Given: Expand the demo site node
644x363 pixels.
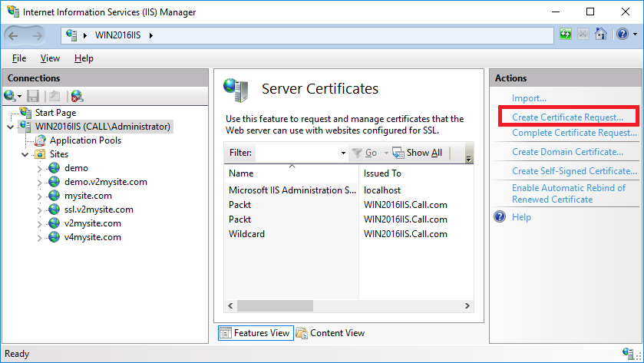Looking at the screenshot, I should coord(39,169).
